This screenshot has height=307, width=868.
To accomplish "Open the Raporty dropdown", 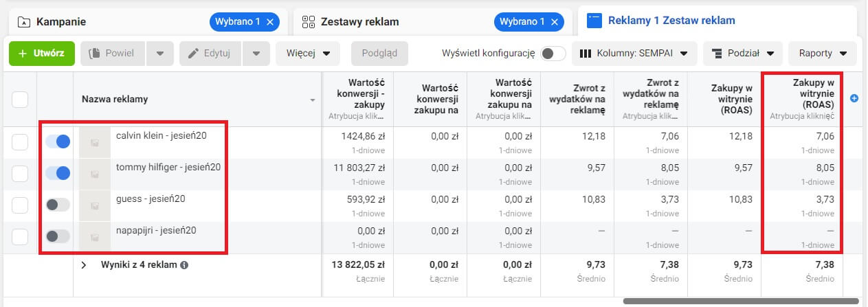I will (823, 53).
